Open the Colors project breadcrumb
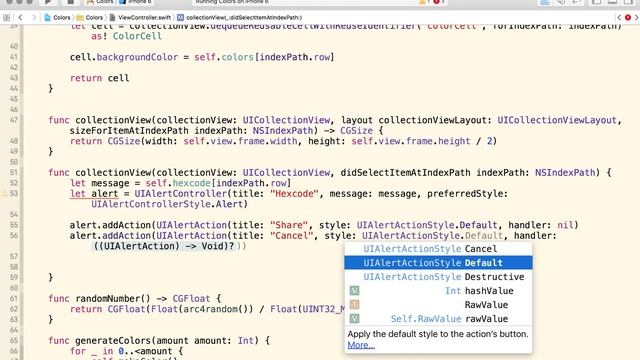640x360 pixels. 58,18
